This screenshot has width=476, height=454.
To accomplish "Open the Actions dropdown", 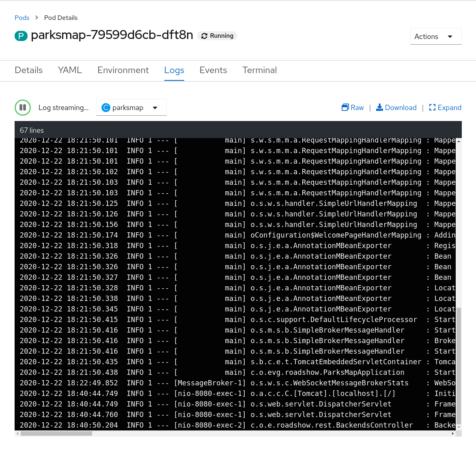I will click(x=435, y=36).
